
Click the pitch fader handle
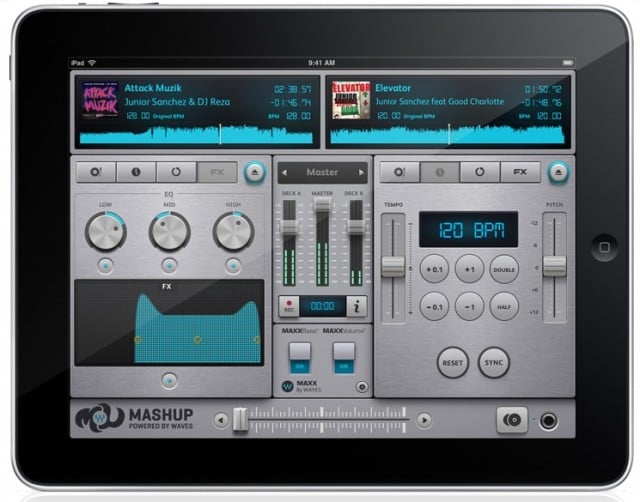click(x=554, y=267)
